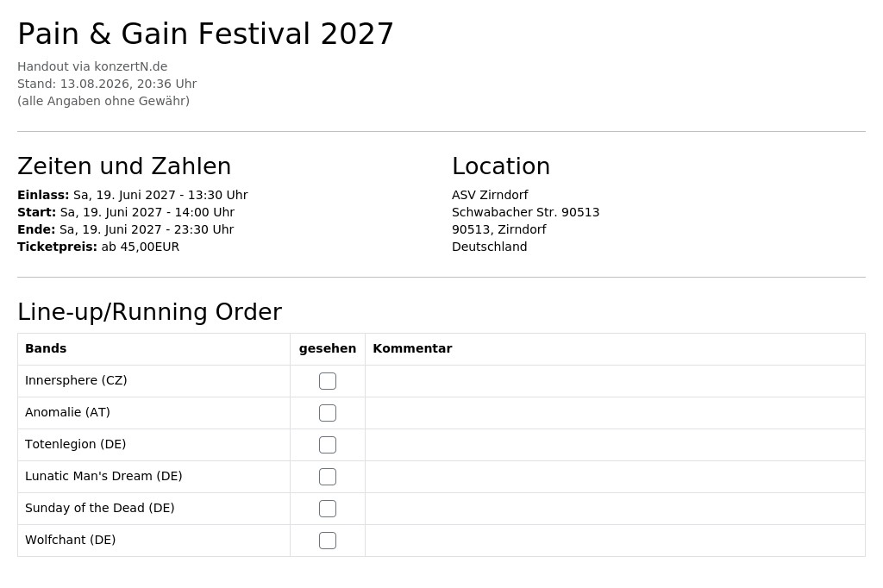Image resolution: width=883 pixels, height=588 pixels.
Task: Click the comment cell for Wolfchant
Action: point(615,541)
